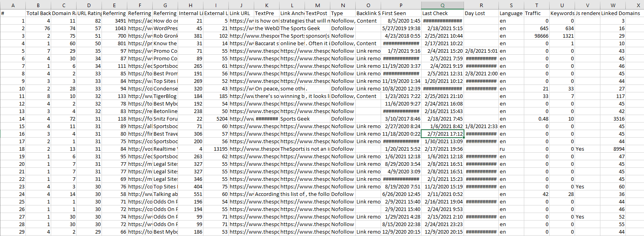
Task: Click the date 6/26/2020 12:45
Action: tap(401, 194)
